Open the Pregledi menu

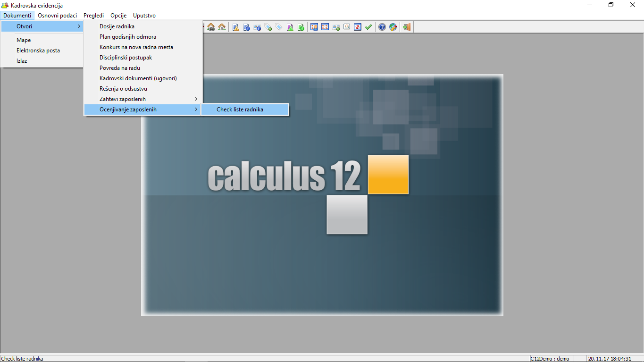pos(94,16)
